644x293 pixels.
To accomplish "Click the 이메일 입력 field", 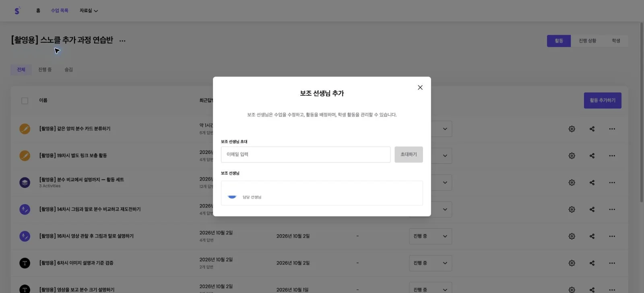I will [305, 155].
